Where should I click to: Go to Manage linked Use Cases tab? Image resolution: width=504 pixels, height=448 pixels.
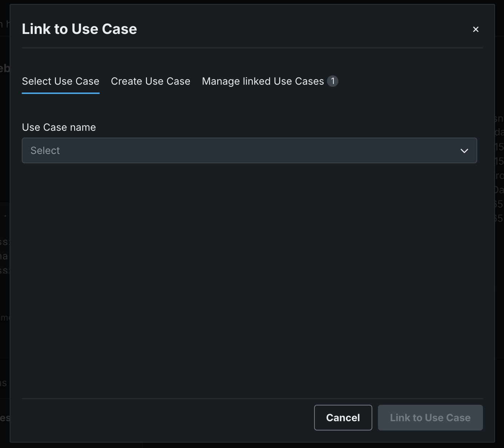point(263,81)
